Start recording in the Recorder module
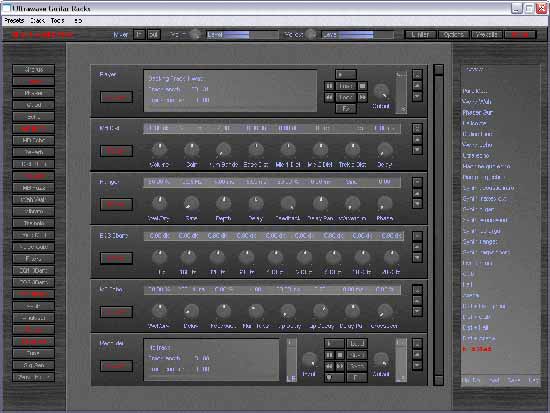Screen dimensions: 550x413 [x=334, y=378]
